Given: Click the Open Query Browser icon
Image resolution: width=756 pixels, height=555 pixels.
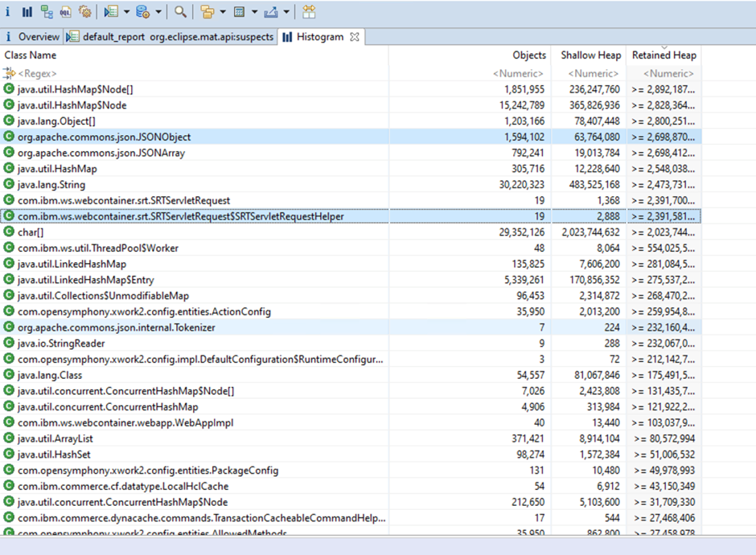Looking at the screenshot, I should pyautogui.click(x=142, y=12).
